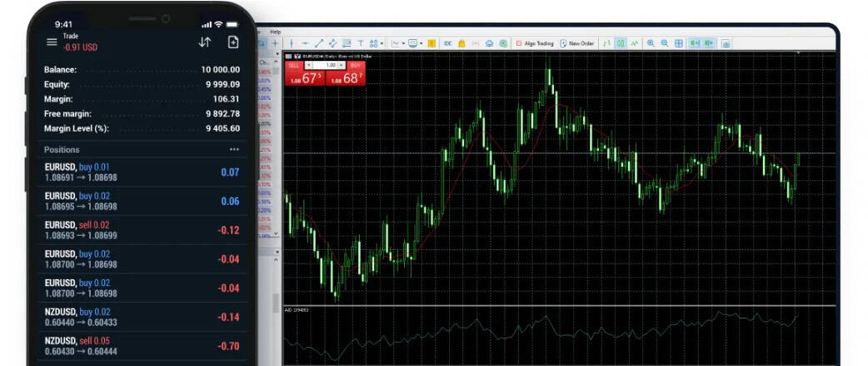Click the IDE MetaEditor icon
Viewport: 868px width, 366px height.
tap(448, 43)
